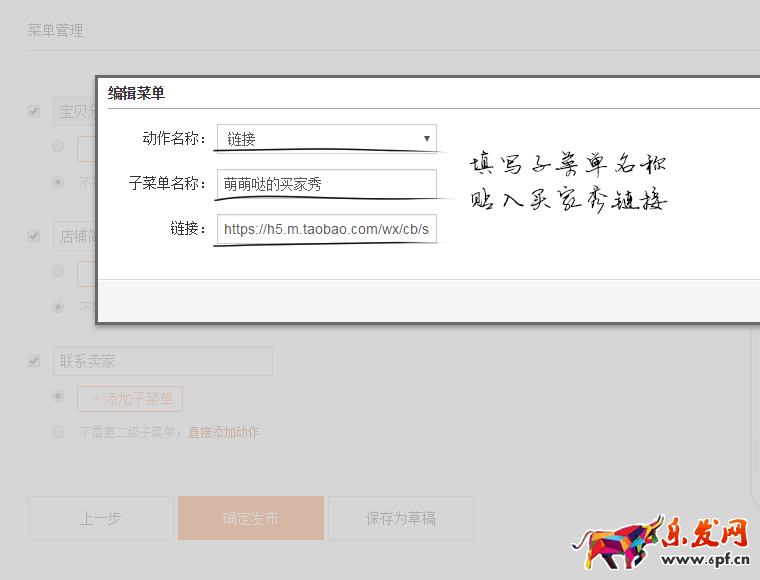Click the 编辑菜单 dialog title
The width and height of the screenshot is (760, 580).
click(x=136, y=93)
